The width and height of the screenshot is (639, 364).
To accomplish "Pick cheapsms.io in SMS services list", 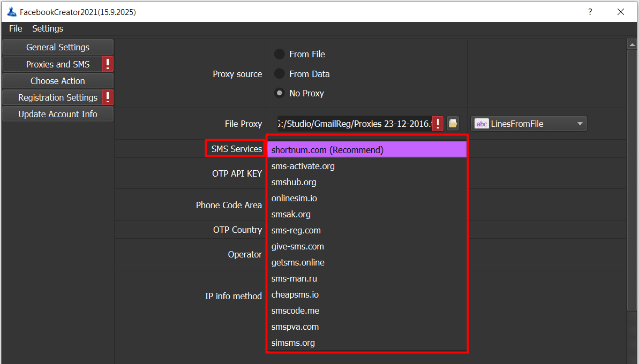I will point(367,295).
